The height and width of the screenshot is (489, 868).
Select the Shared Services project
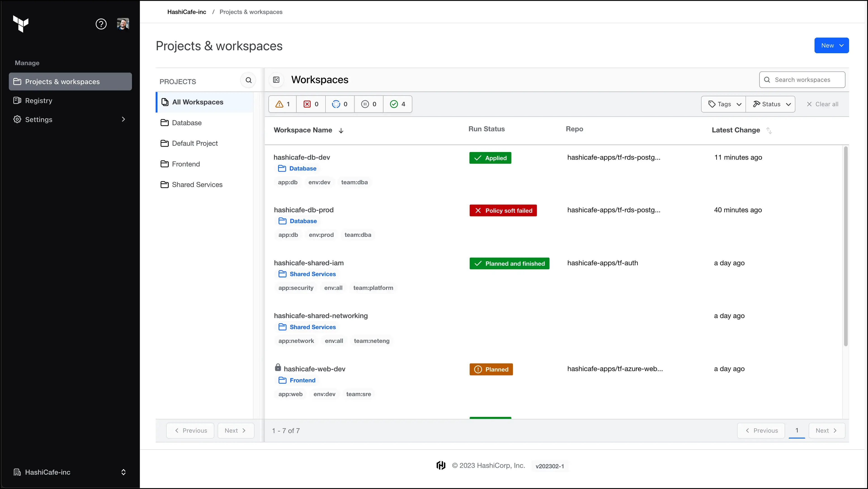click(x=197, y=184)
